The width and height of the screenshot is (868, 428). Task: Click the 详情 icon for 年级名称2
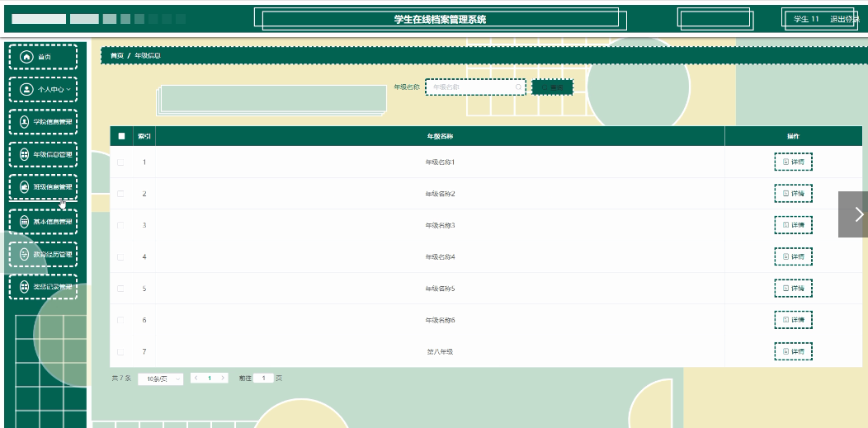point(785,194)
